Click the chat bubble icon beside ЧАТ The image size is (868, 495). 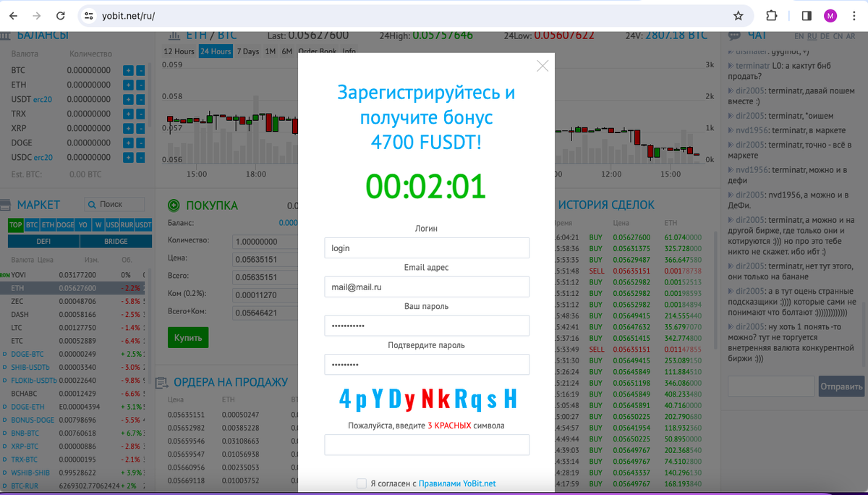734,35
